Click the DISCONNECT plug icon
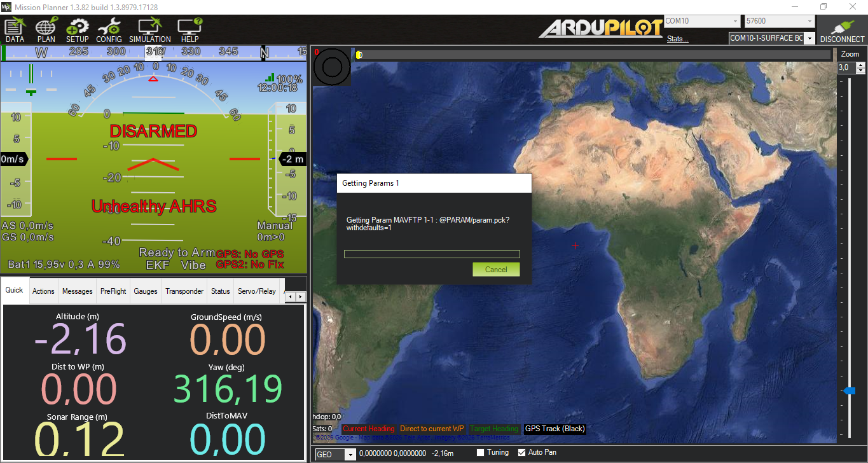The width and height of the screenshot is (868, 463). coord(842,29)
